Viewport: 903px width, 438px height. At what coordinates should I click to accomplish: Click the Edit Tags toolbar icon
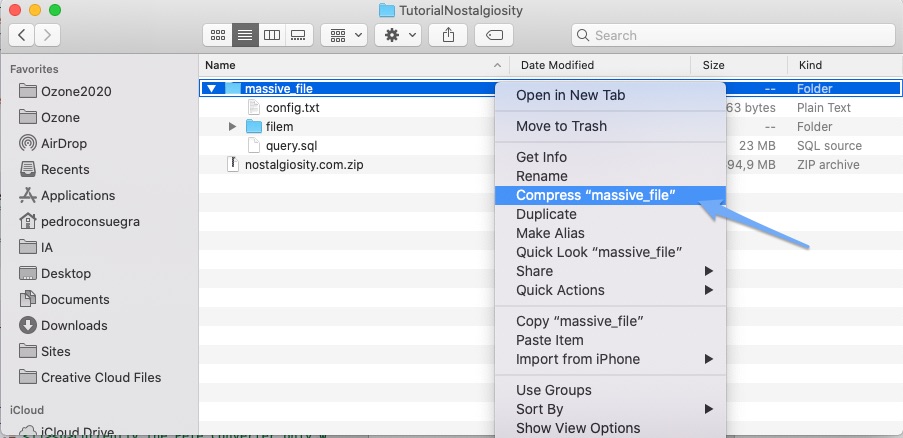tap(494, 35)
